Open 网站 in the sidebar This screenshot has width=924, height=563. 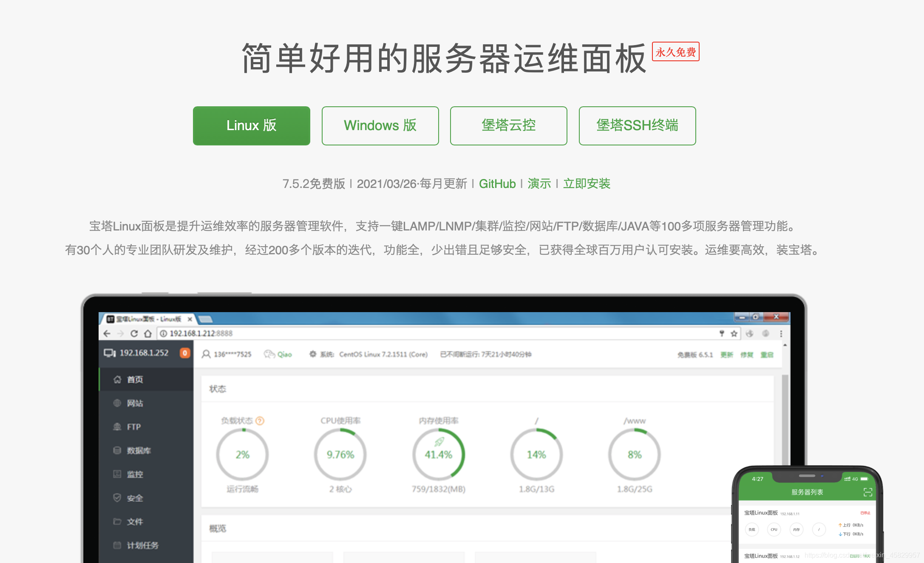146,403
